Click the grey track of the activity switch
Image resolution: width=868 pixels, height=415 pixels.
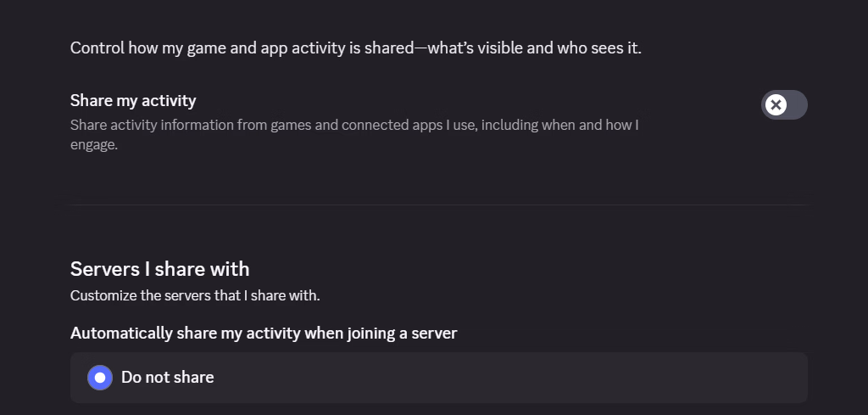pos(797,104)
